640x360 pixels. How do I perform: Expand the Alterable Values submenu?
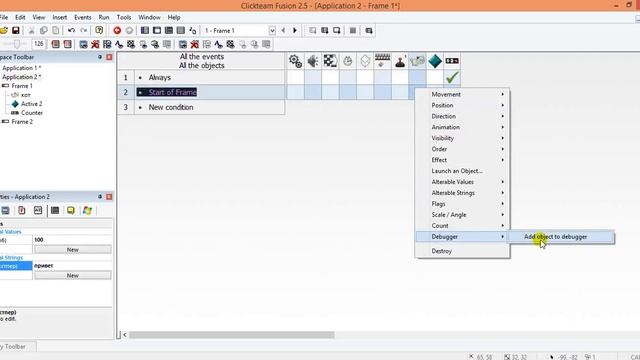pyautogui.click(x=462, y=182)
